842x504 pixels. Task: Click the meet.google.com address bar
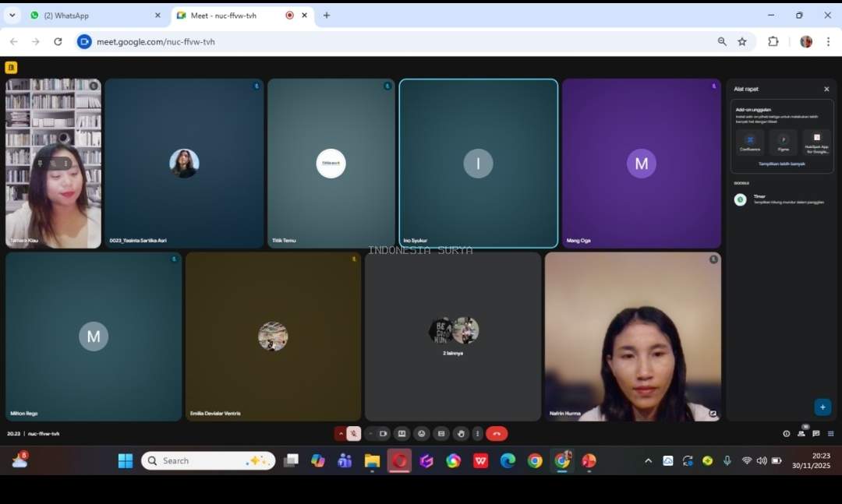point(390,42)
